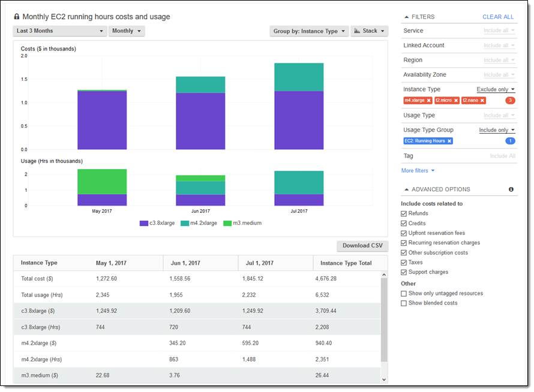Open the Stack chart type selector

point(369,31)
